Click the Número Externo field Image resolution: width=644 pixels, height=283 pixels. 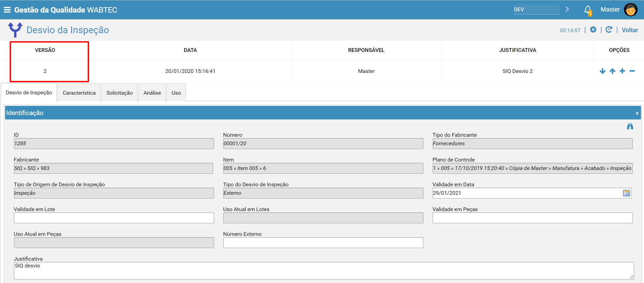click(323, 243)
